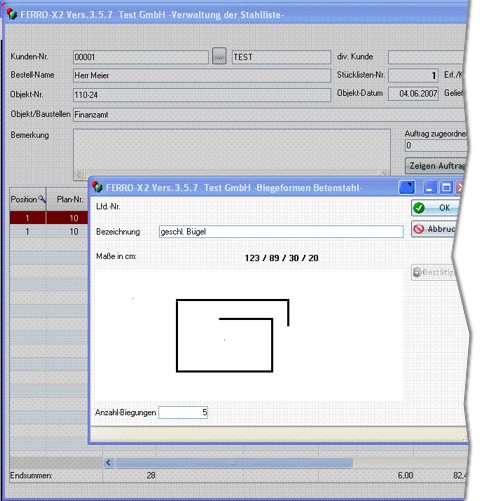
Task: Click the Plan-Nr. column header
Action: tap(67, 199)
